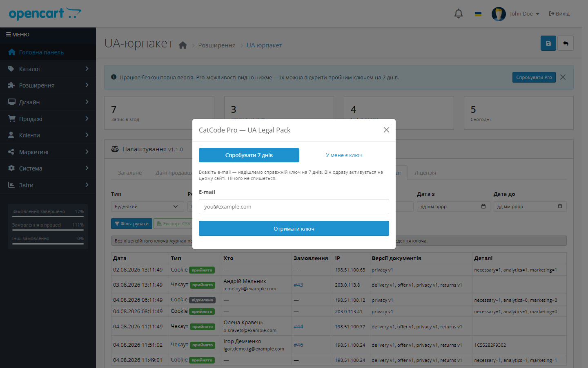The height and width of the screenshot is (368, 588).
Task: Click the scales icon beside Налаштування
Action: (115, 149)
